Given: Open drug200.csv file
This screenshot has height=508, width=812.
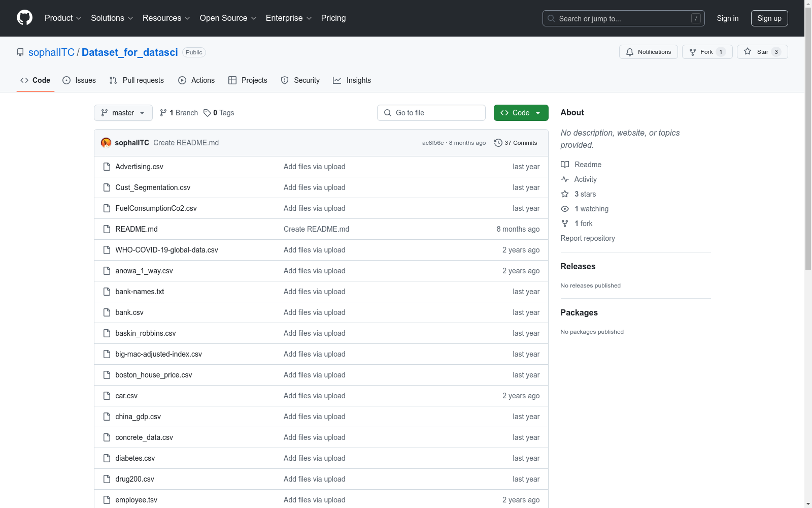Looking at the screenshot, I should (x=134, y=479).
